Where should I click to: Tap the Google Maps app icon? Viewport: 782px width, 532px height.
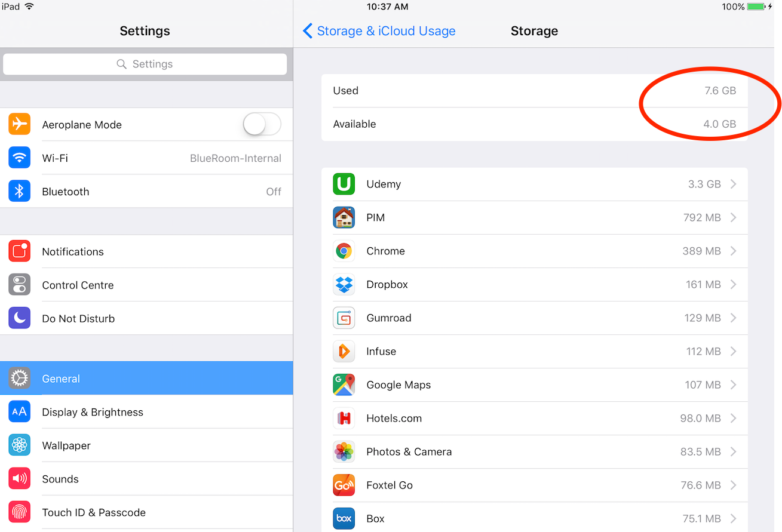pyautogui.click(x=344, y=385)
